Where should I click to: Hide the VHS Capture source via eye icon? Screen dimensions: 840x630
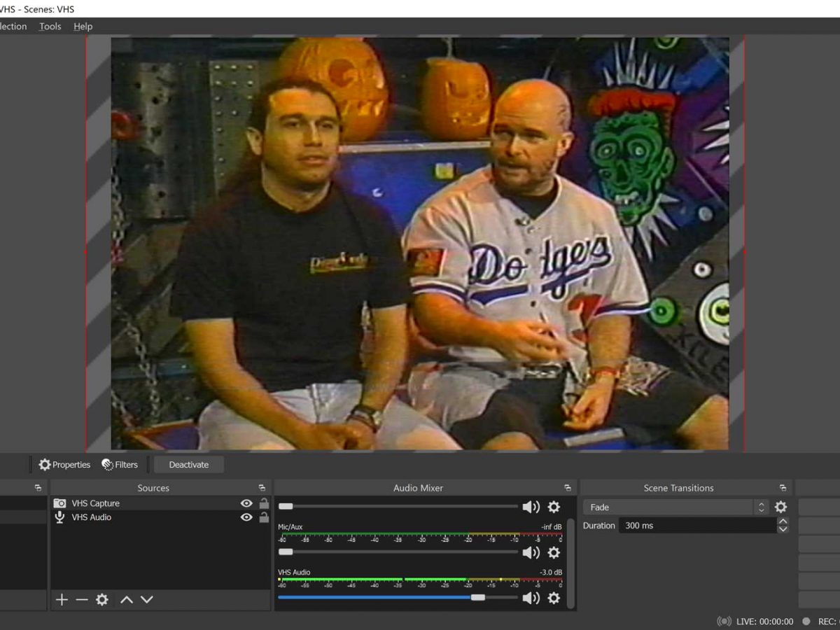coord(246,503)
